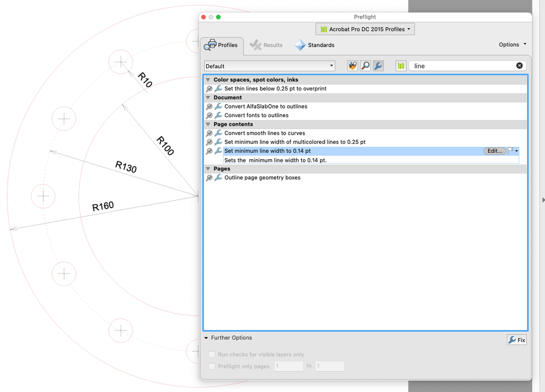Open the Default library dropdown
Screen dimensions: 545x392
pos(269,66)
